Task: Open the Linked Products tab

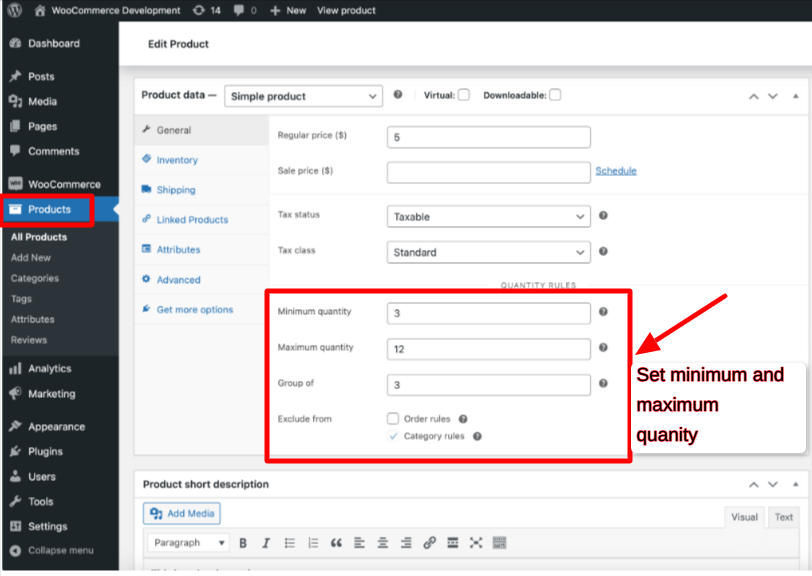Action: [201, 220]
